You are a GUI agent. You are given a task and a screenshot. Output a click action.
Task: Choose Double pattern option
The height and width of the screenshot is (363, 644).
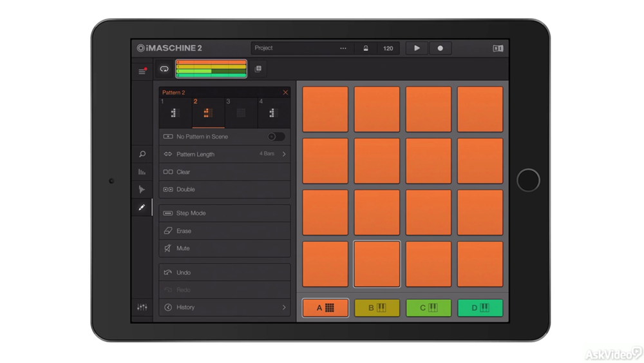point(225,190)
